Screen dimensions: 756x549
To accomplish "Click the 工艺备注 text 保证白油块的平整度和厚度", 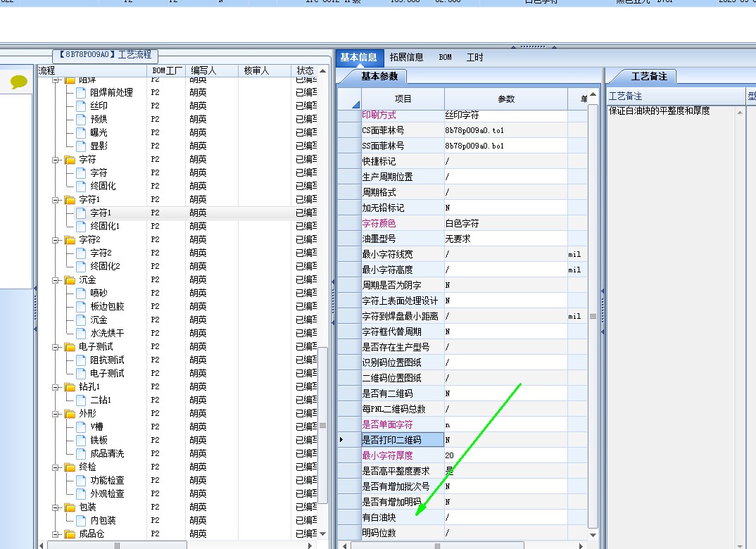I will [x=659, y=111].
